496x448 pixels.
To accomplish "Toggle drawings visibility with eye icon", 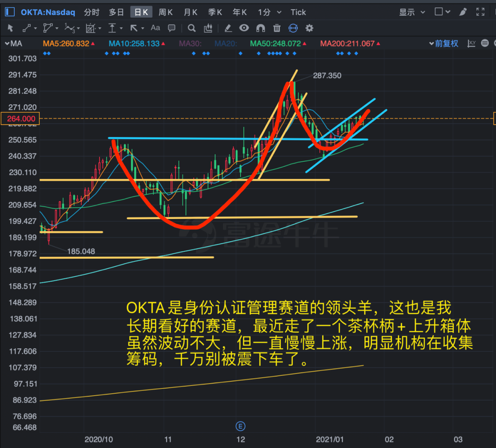I will click(244, 28).
